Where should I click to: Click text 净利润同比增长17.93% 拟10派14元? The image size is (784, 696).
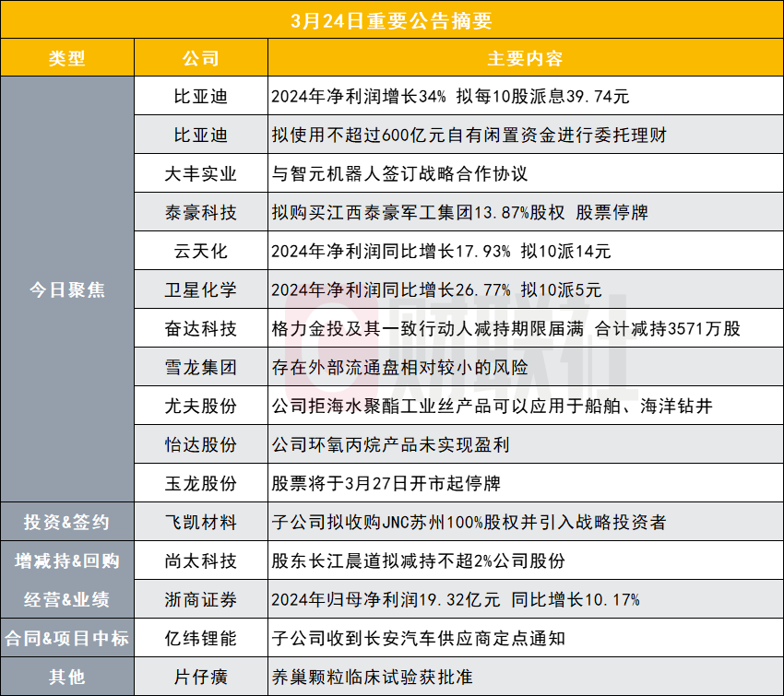(469, 252)
